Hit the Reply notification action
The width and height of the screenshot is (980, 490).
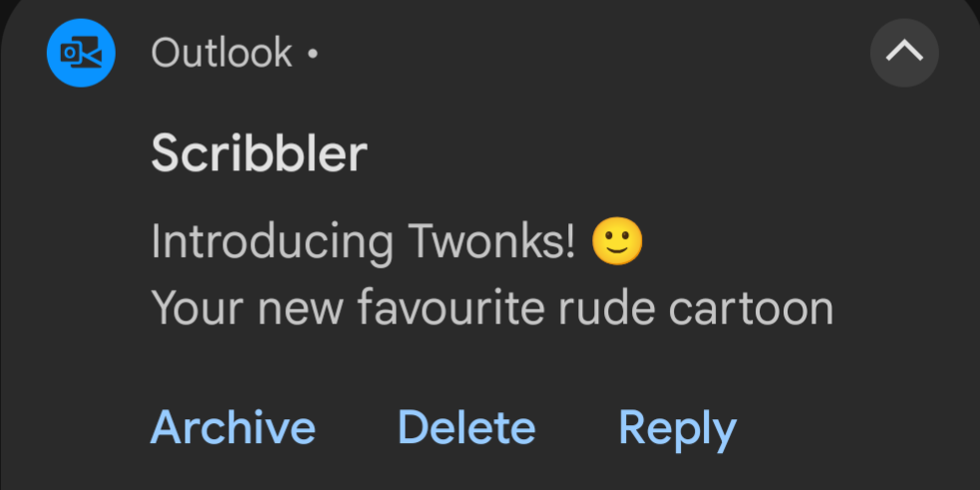677,428
